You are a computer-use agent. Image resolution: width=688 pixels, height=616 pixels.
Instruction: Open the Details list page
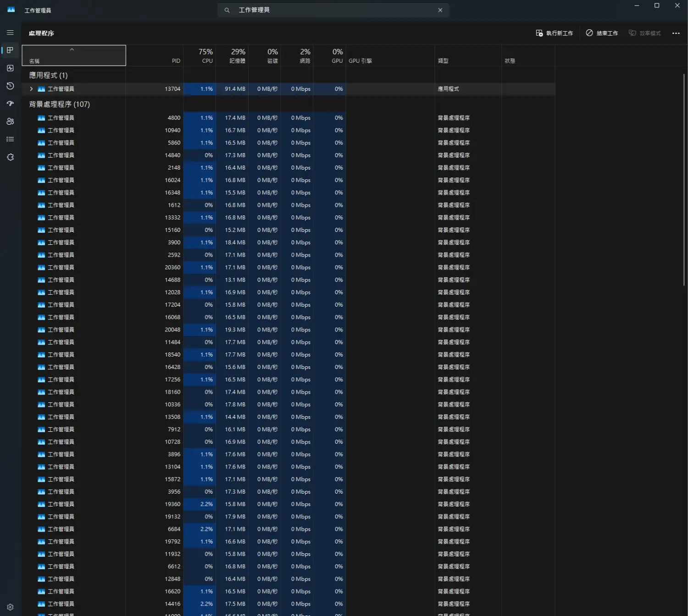point(10,139)
